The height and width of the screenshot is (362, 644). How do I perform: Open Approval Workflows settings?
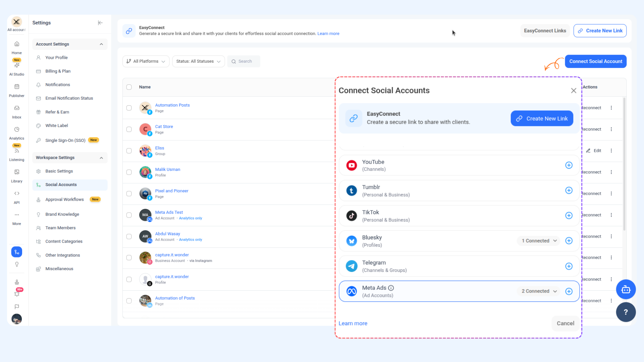point(64,200)
